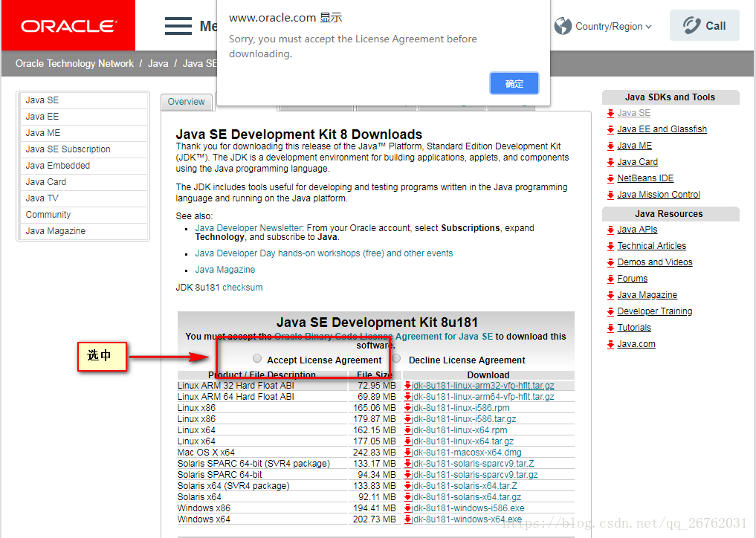Image resolution: width=756 pixels, height=538 pixels.
Task: Open Java SE in left navigation
Action: point(83,100)
